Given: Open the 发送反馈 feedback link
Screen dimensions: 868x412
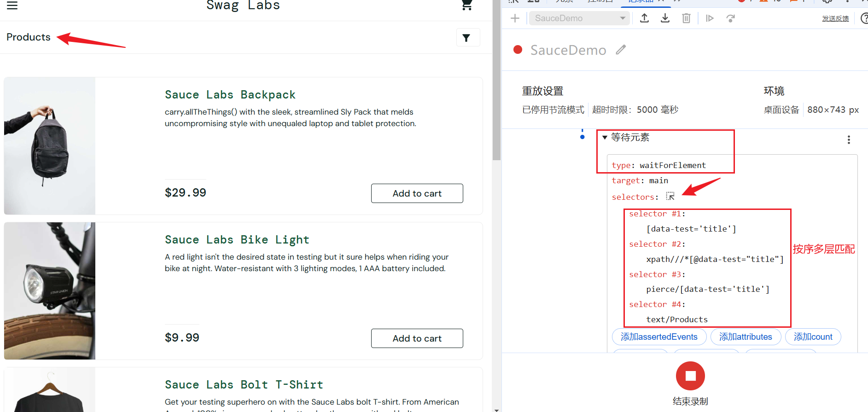Looking at the screenshot, I should [x=835, y=18].
